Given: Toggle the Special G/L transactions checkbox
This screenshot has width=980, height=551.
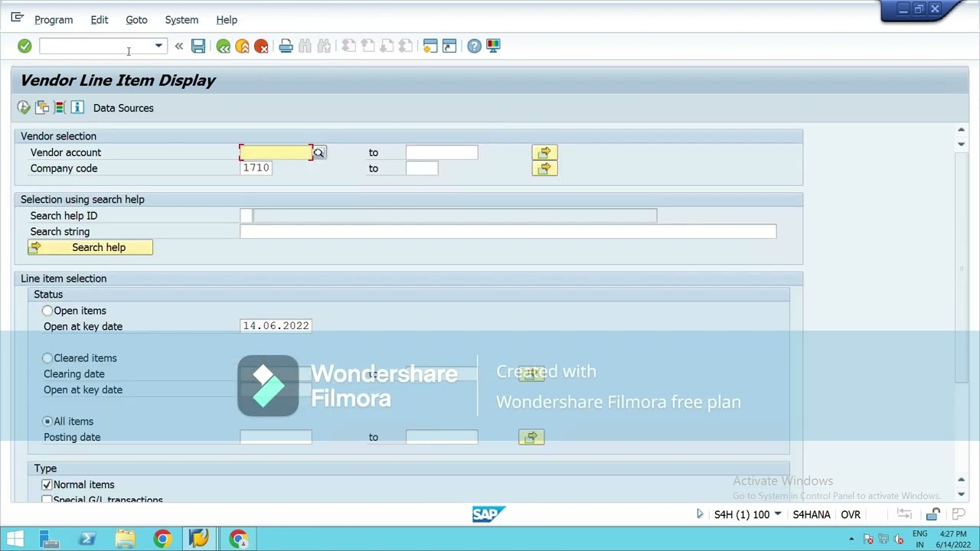Looking at the screenshot, I should pos(47,500).
